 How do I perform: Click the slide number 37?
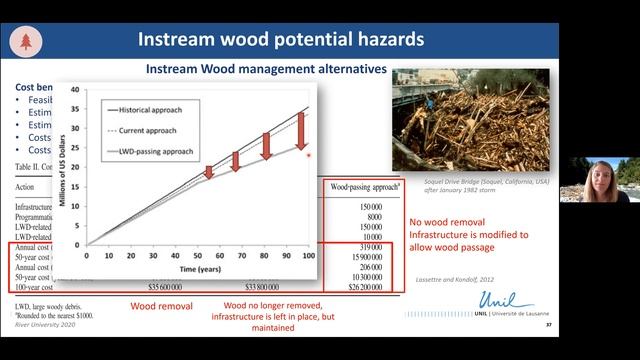tap(549, 324)
